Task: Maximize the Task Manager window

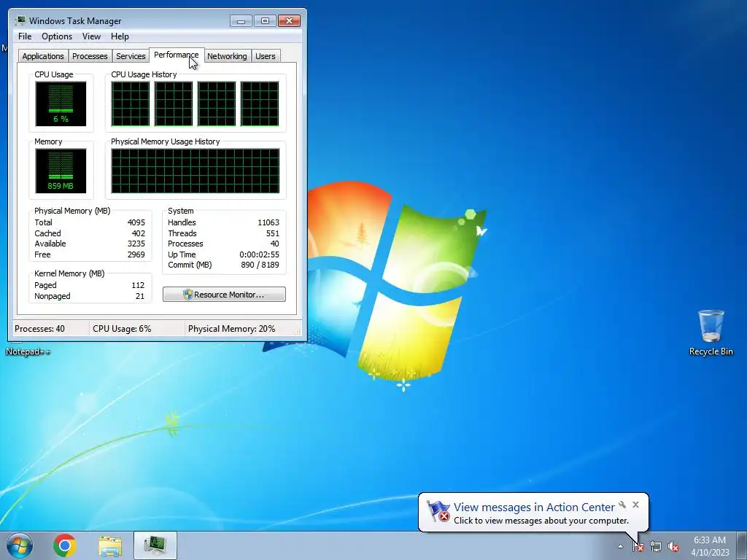Action: [265, 20]
